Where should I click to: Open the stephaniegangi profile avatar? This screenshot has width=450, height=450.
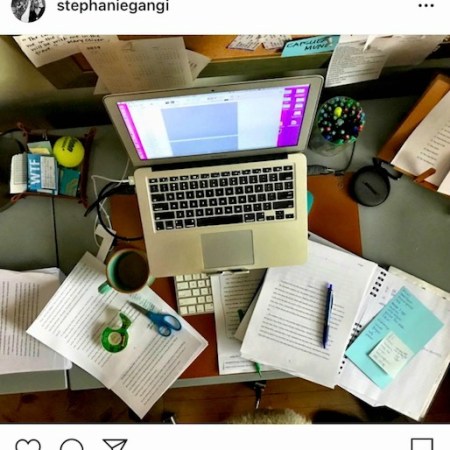(28, 8)
